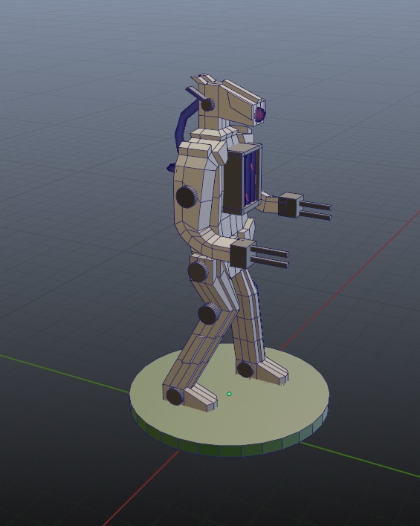
Task: Click the green origin point on base
Action: 229,394
